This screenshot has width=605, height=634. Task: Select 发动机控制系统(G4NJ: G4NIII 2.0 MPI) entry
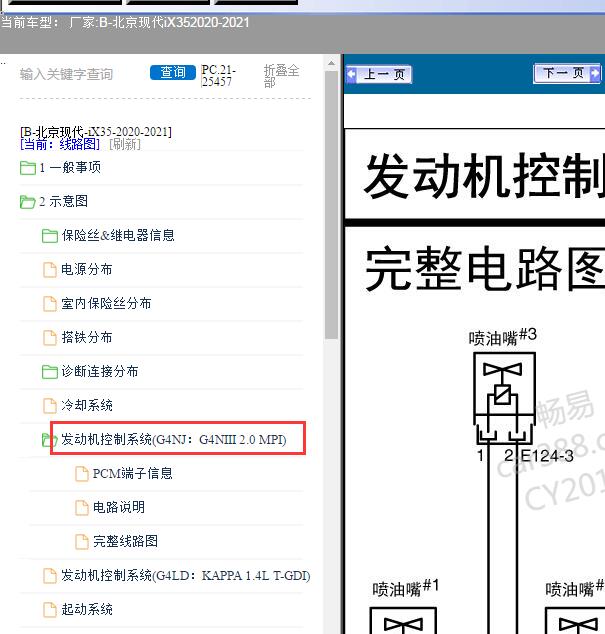(174, 439)
